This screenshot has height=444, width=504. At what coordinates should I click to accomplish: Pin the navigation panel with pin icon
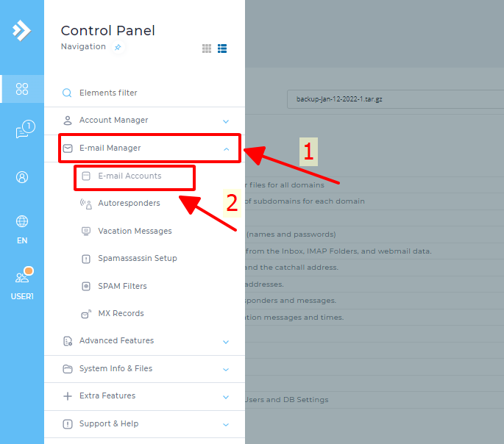point(118,47)
